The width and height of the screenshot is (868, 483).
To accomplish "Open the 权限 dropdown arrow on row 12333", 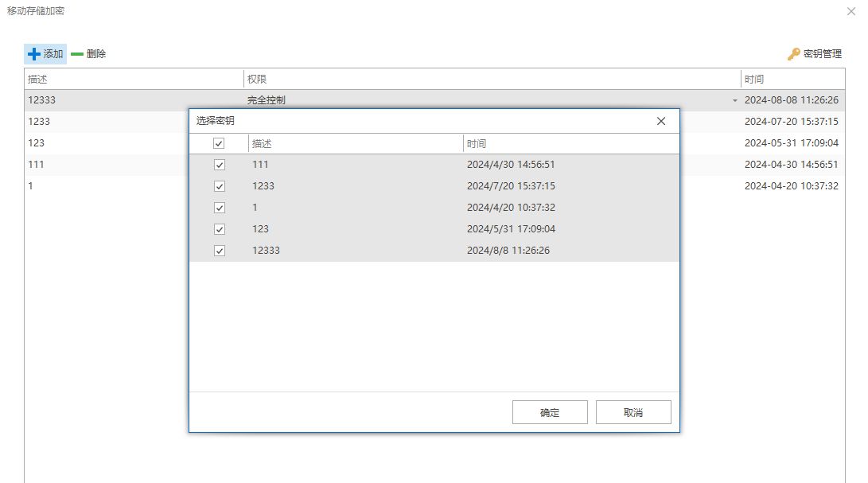I will (734, 100).
